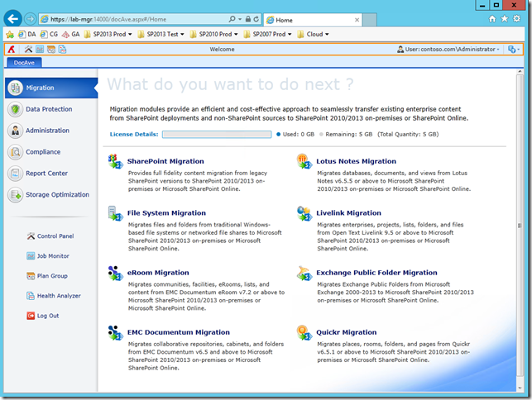Click the Log Out red icon
This screenshot has height=400, width=532.
31,316
